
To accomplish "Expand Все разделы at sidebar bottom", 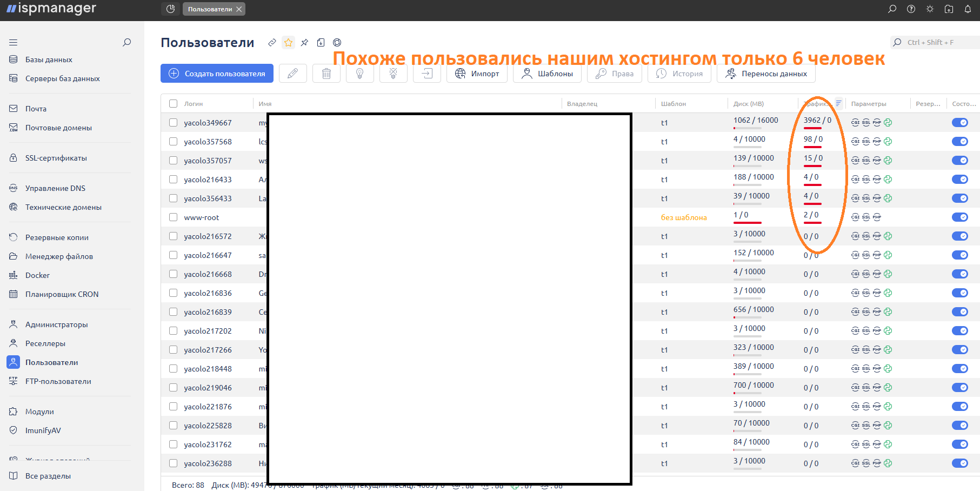I will coord(48,476).
